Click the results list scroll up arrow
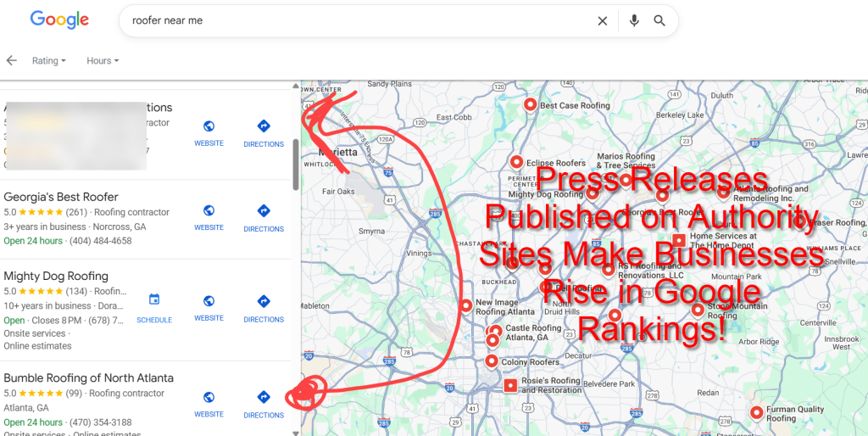This screenshot has height=436, width=868. tap(296, 86)
